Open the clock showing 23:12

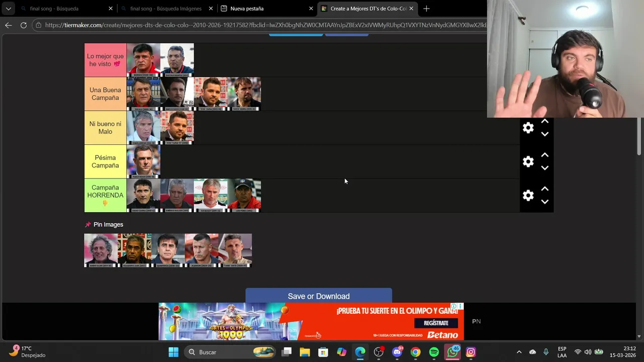point(622,352)
